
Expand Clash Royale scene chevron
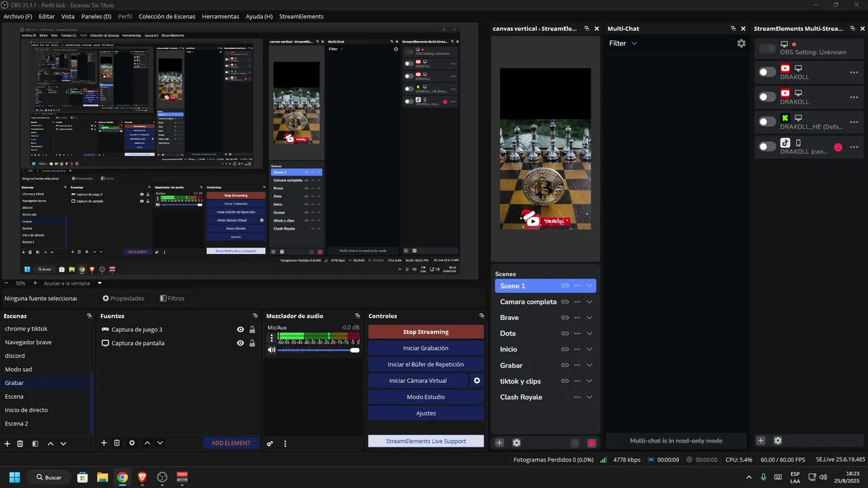click(589, 397)
